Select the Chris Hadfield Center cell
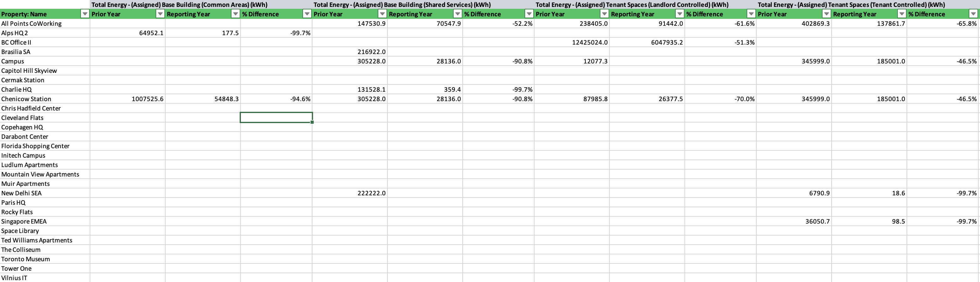The width and height of the screenshot is (980, 282). [x=45, y=108]
